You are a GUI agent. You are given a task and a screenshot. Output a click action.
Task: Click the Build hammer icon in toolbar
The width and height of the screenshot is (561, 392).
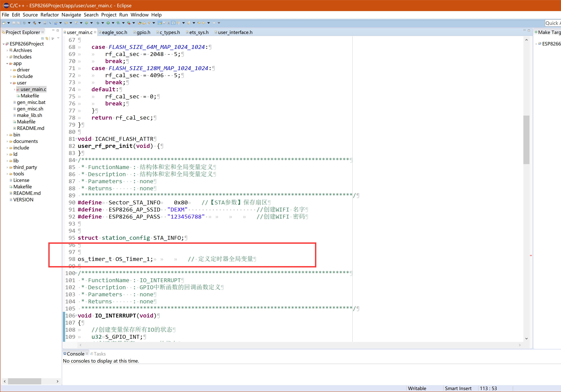tap(34, 23)
